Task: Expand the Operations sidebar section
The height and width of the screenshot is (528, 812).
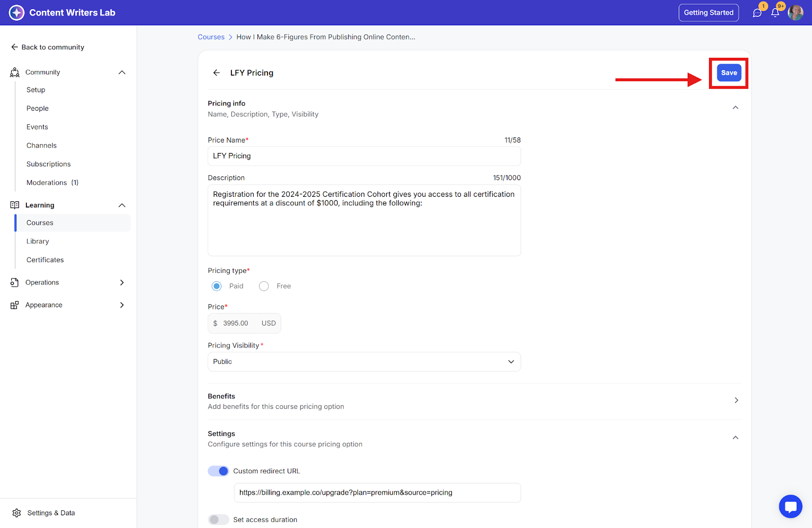Action: (x=122, y=283)
